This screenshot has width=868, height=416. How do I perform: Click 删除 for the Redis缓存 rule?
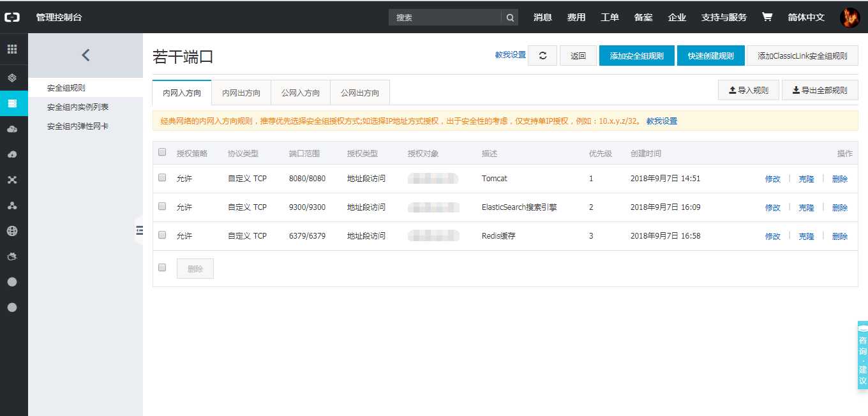(840, 236)
